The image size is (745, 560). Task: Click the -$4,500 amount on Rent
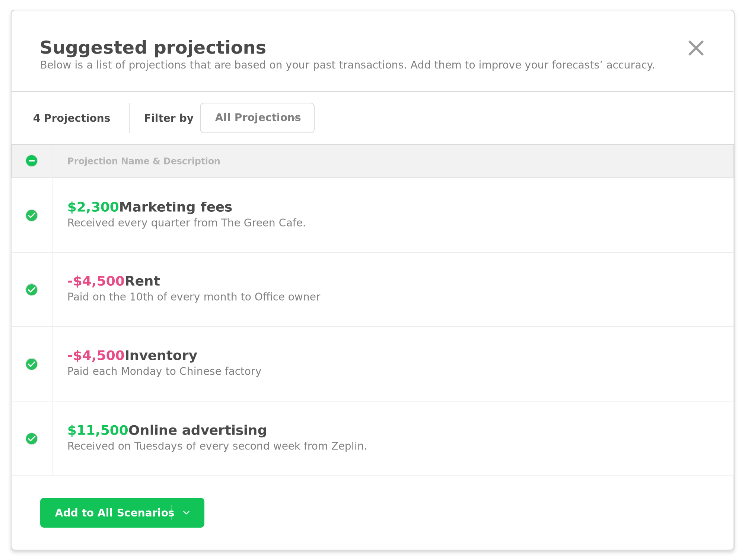[95, 281]
